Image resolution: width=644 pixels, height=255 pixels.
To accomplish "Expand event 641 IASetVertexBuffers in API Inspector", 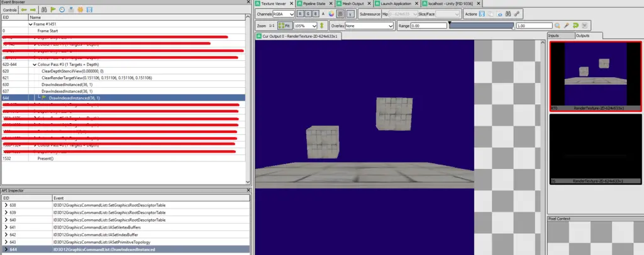I will click(6, 227).
